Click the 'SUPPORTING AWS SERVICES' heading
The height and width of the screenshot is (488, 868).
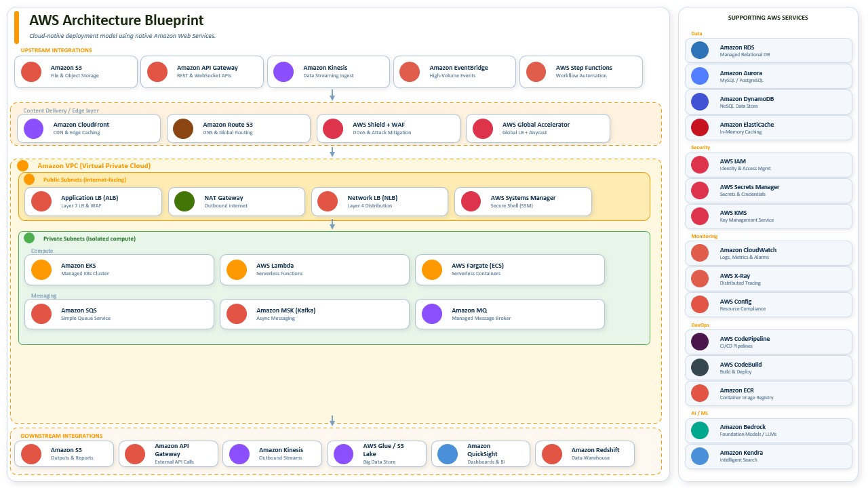[x=768, y=18]
